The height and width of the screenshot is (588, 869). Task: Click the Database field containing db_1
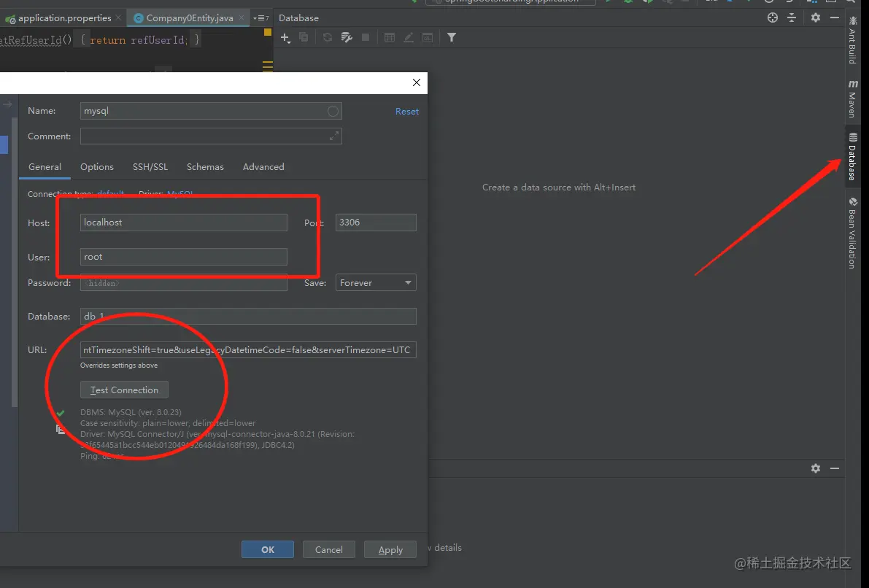pos(248,316)
